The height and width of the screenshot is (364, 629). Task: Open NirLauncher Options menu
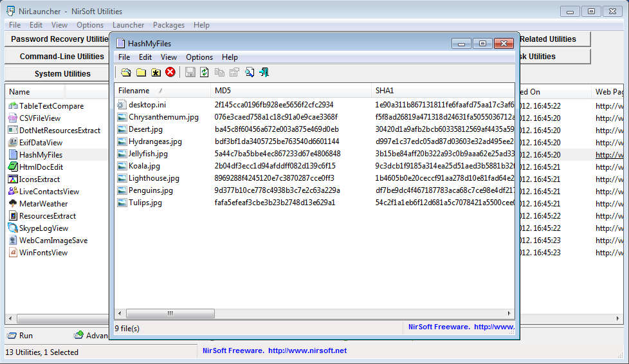[x=90, y=25]
